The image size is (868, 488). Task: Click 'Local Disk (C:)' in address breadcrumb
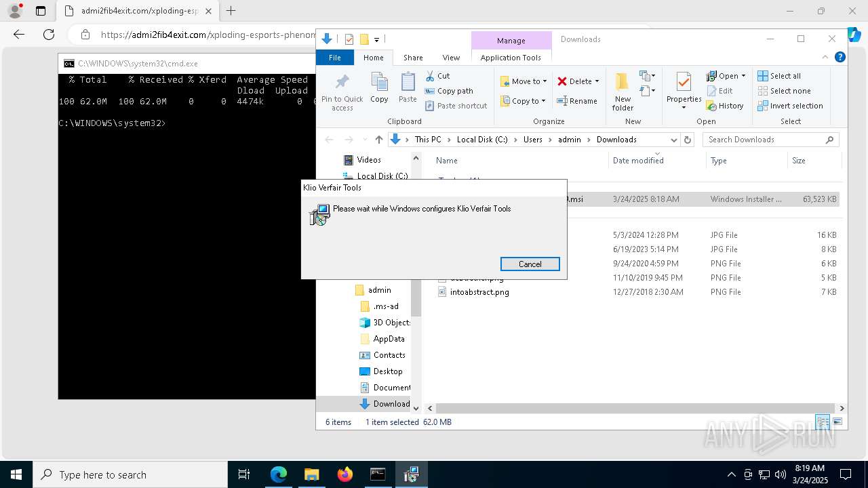(482, 140)
